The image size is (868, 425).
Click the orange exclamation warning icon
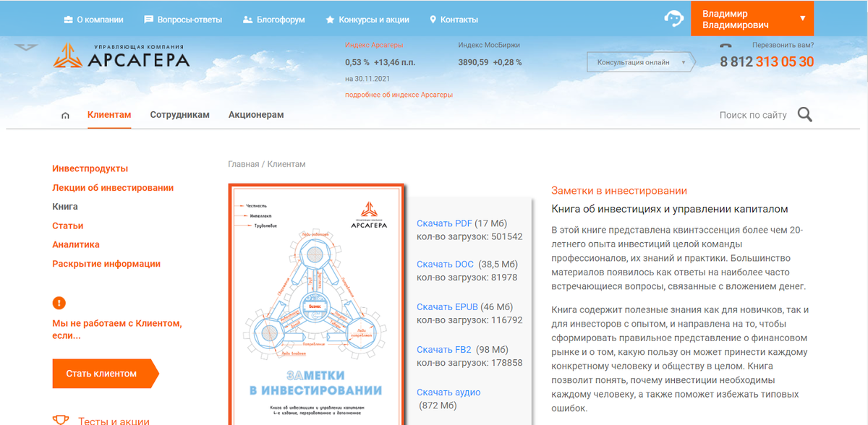pos(59,303)
